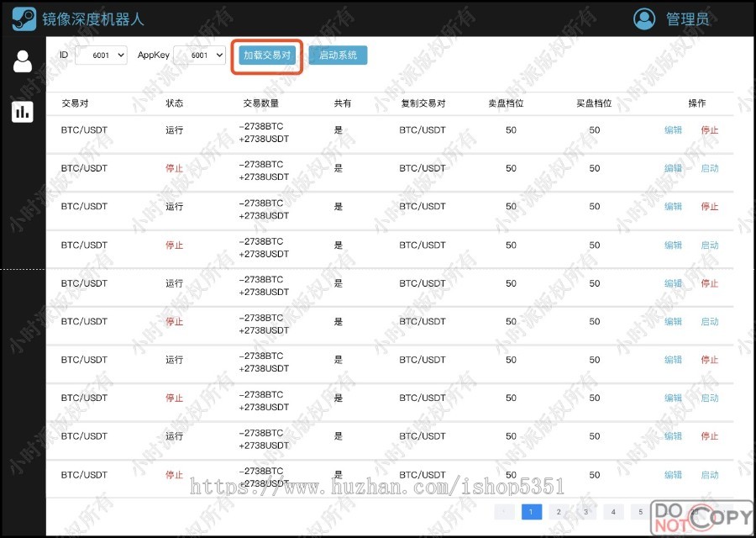The image size is (756, 538).
Task: Open the user management sidebar icon
Action: pos(22,61)
